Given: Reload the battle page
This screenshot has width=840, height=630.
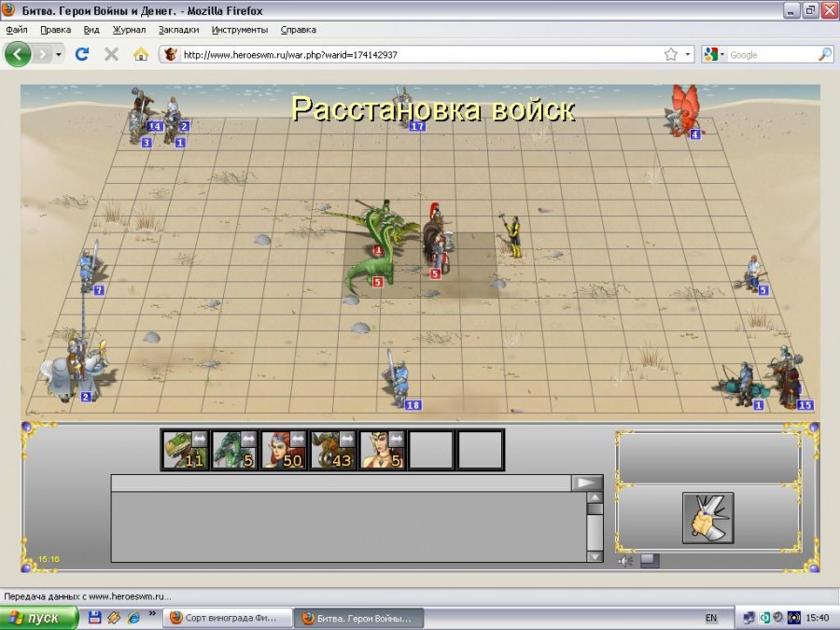Looking at the screenshot, I should (x=82, y=54).
